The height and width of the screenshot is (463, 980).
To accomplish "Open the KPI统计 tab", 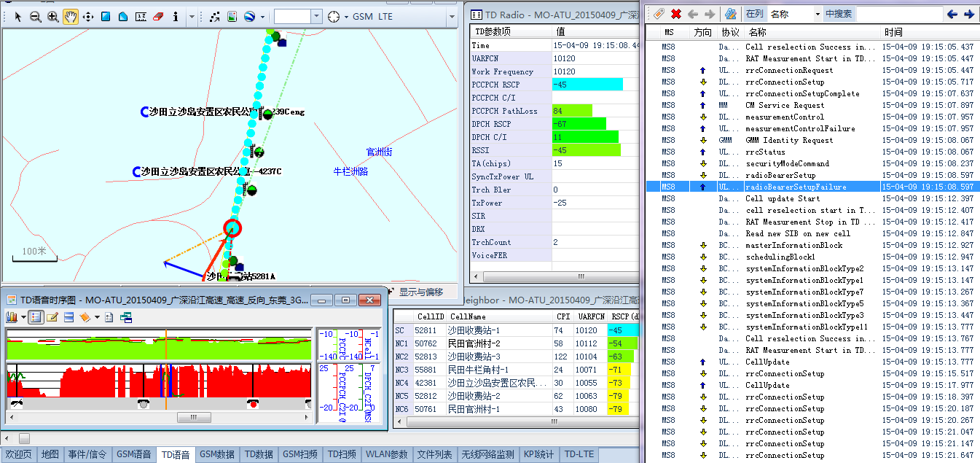I will pos(538,454).
